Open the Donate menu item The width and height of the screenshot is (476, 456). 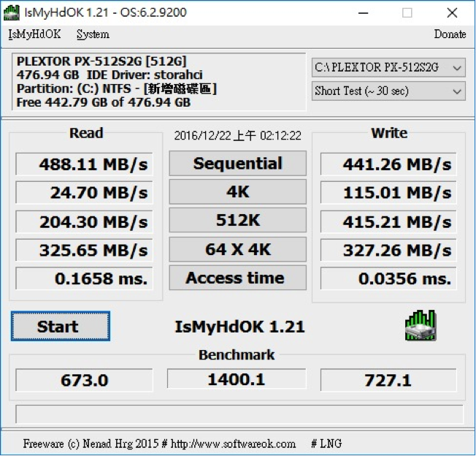click(450, 34)
